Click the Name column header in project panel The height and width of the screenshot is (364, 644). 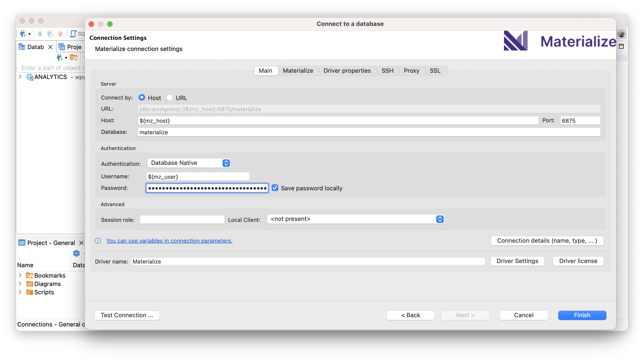click(x=25, y=265)
